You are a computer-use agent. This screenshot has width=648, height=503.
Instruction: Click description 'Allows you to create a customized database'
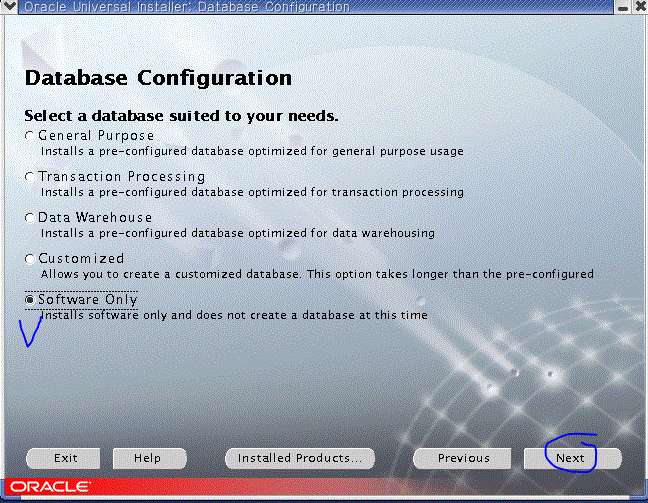click(171, 274)
